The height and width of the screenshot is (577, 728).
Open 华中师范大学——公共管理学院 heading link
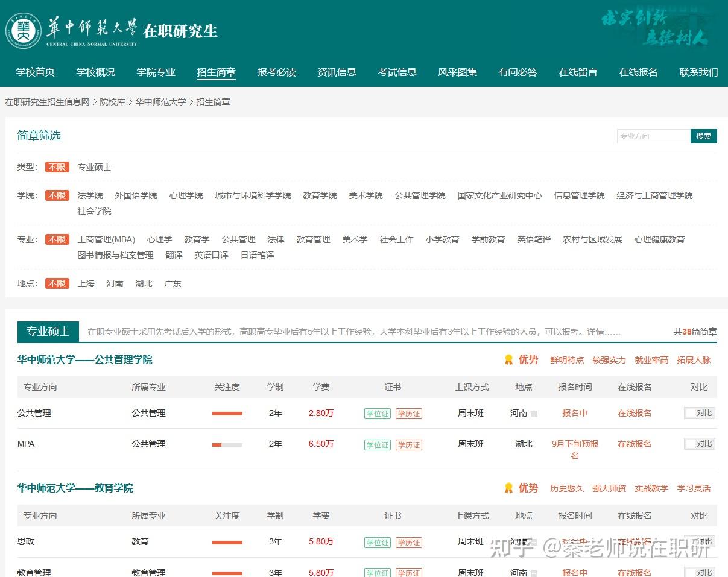point(85,359)
